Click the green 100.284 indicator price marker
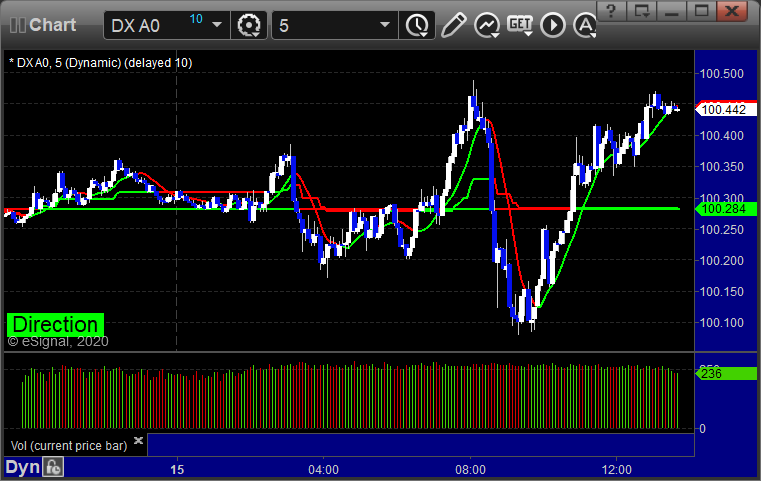761x481 pixels. (726, 209)
